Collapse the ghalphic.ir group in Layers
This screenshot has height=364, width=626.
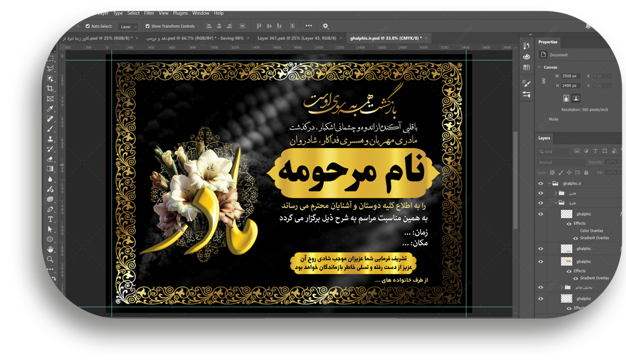550,183
